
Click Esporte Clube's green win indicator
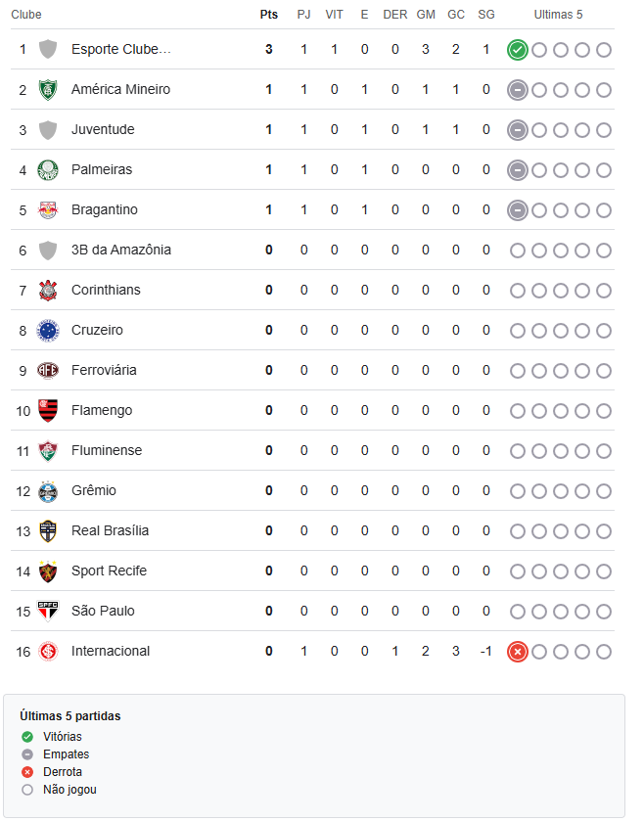point(517,50)
